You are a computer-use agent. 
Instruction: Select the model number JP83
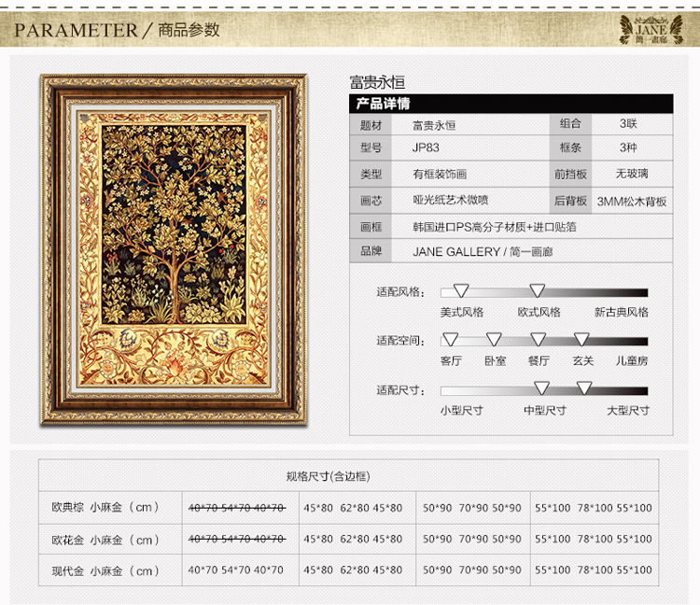(426, 148)
